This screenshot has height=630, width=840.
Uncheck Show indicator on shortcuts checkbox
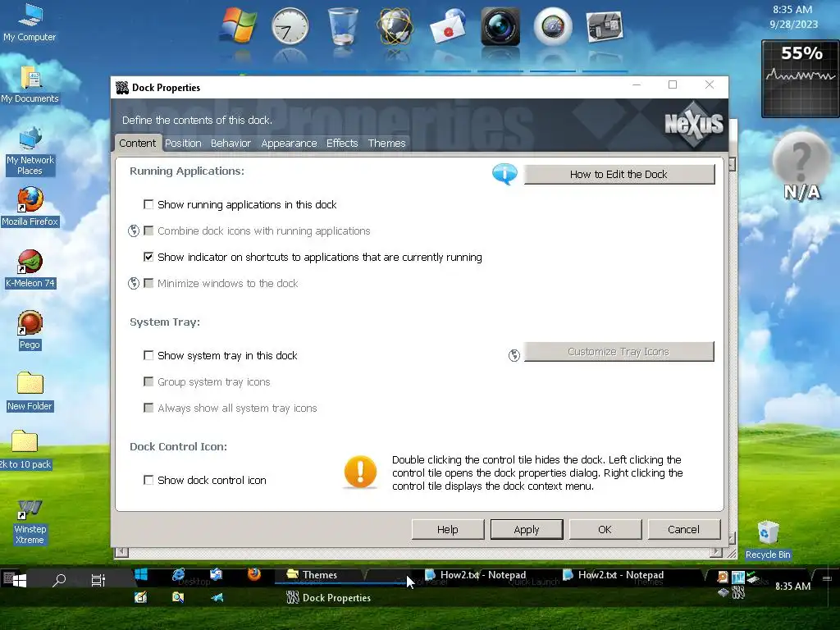[x=148, y=257]
